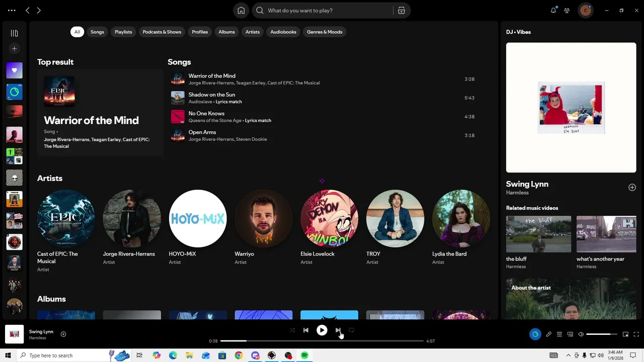Add to playlist icon beside bottom-bar Swing Lynn
This screenshot has width=644, height=362.
click(63, 334)
